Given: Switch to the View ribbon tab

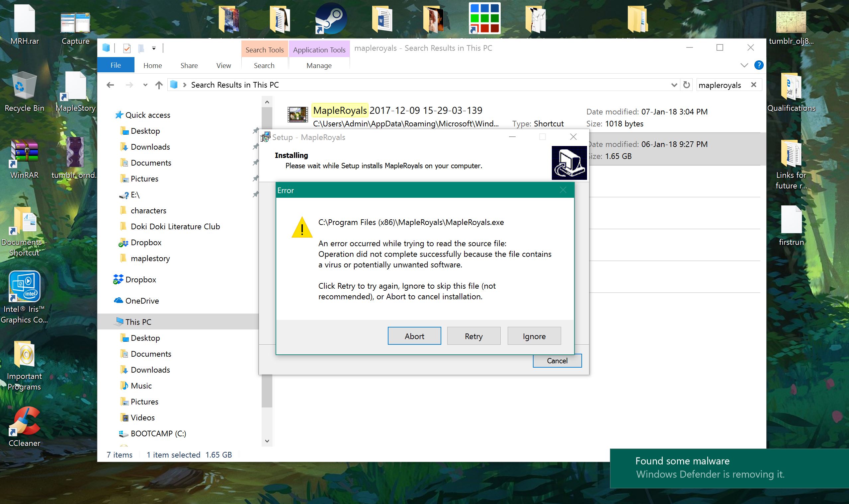Looking at the screenshot, I should 224,65.
